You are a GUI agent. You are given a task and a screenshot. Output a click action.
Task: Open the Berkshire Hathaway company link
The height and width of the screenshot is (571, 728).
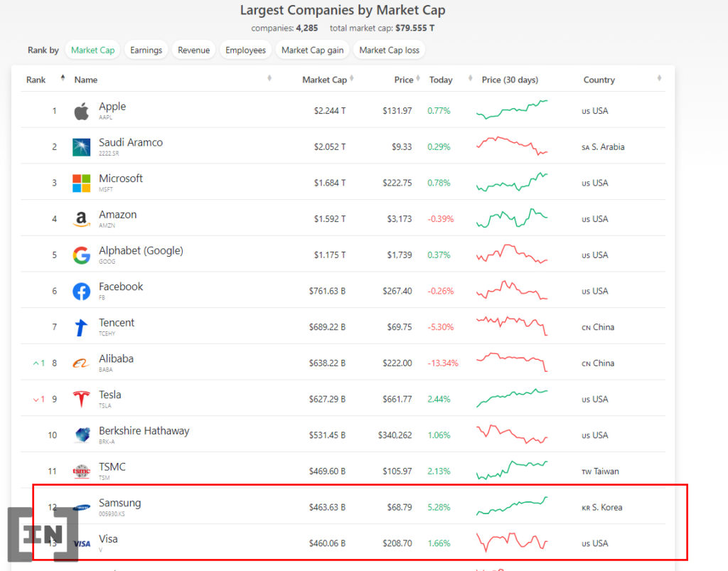pyautogui.click(x=144, y=431)
